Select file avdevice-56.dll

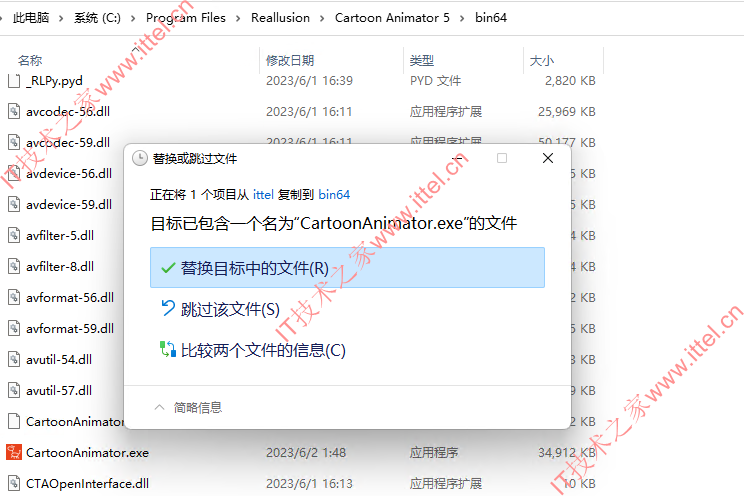pos(69,174)
